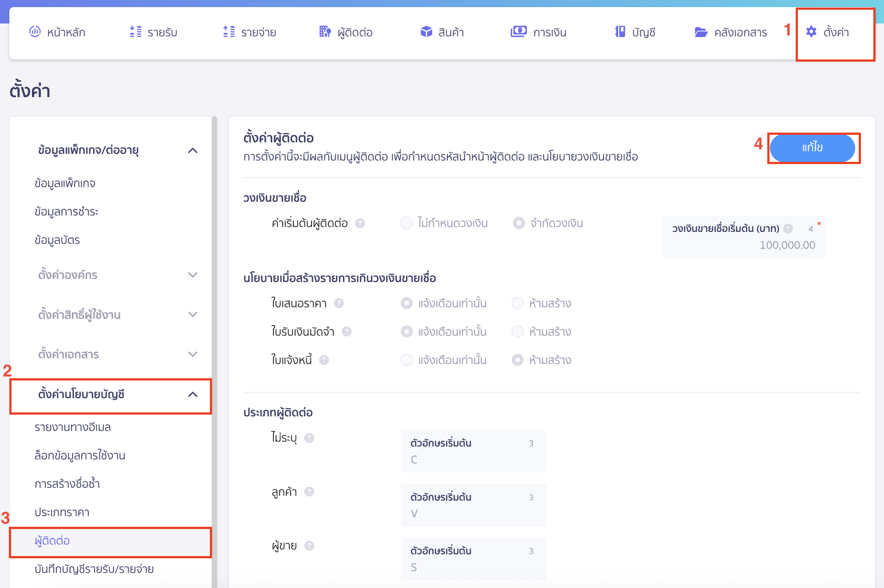Select จำกัดวงเงิน credit limit option
The width and height of the screenshot is (884, 588).
tap(518, 223)
